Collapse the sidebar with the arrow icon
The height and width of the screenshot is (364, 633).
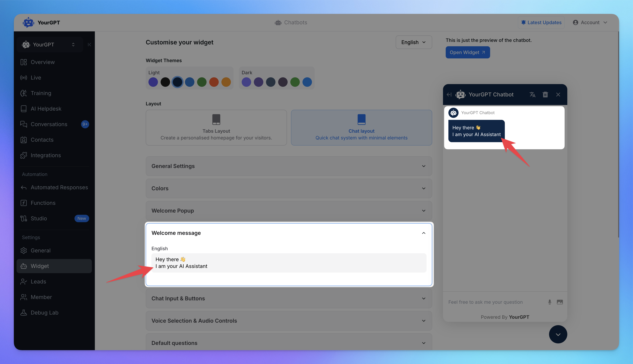click(89, 45)
